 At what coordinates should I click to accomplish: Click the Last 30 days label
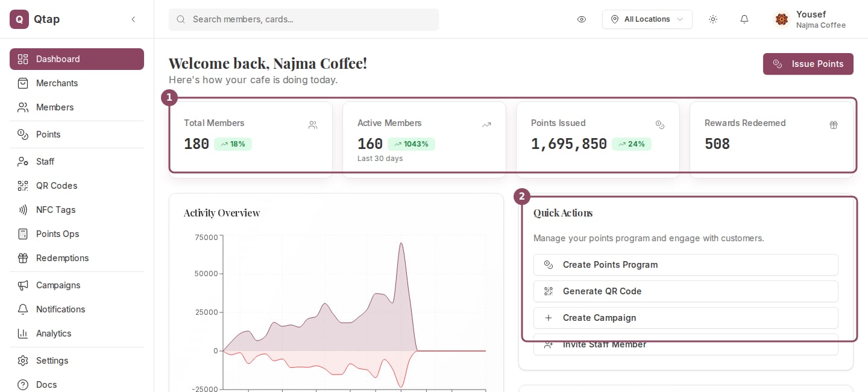380,159
